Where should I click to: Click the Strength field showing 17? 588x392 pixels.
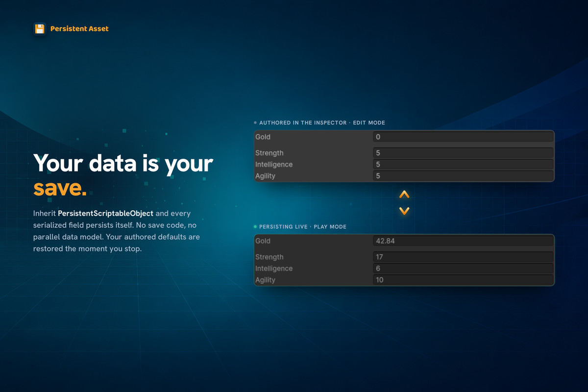[463, 257]
